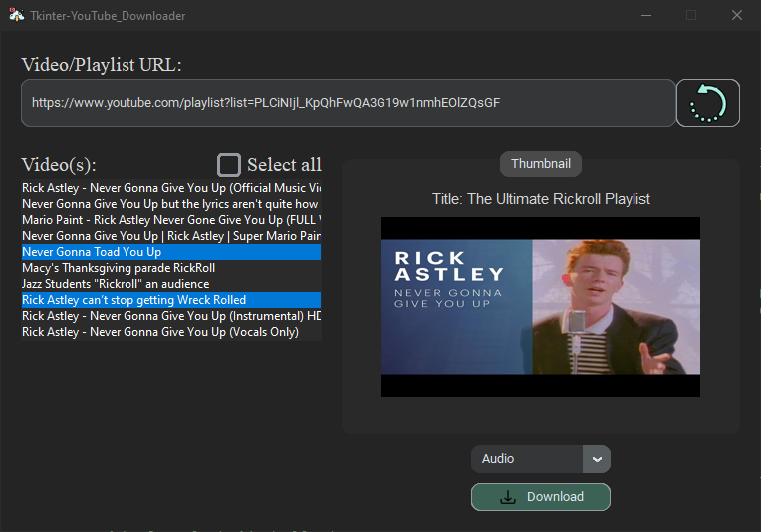The width and height of the screenshot is (761, 532).
Task: Close the Tkinter-YouTube_Downloader window
Action: click(x=737, y=16)
